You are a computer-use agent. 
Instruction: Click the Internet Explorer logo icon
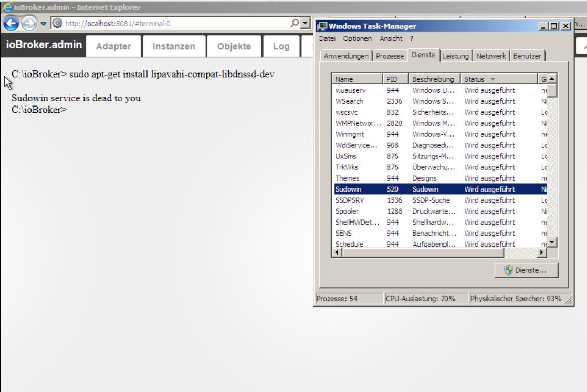point(7,7)
